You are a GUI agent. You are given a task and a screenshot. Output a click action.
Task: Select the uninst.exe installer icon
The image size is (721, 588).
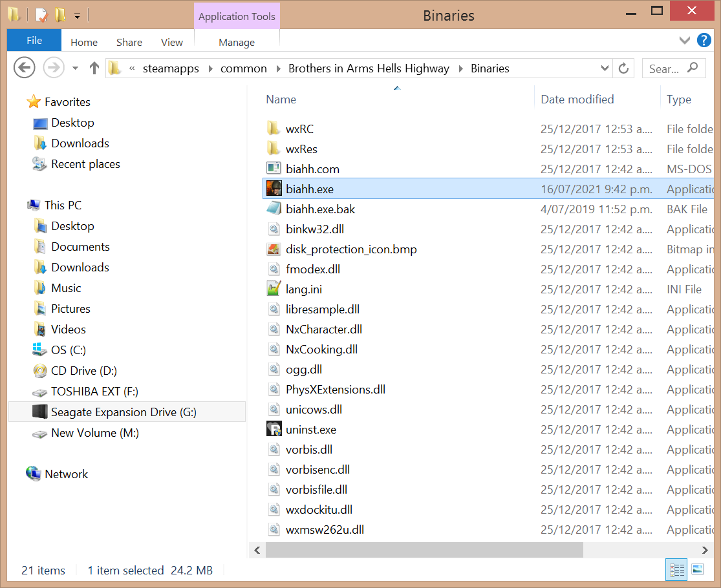pyautogui.click(x=274, y=429)
